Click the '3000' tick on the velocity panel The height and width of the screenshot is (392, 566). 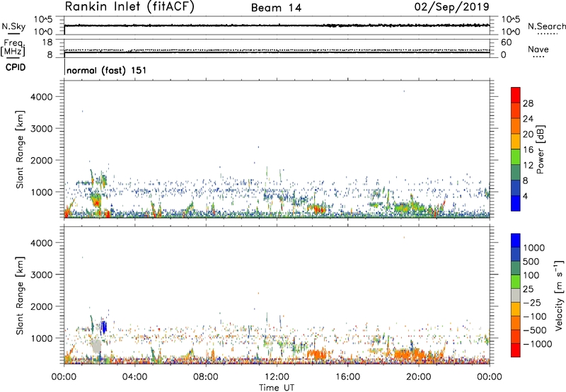(41, 275)
